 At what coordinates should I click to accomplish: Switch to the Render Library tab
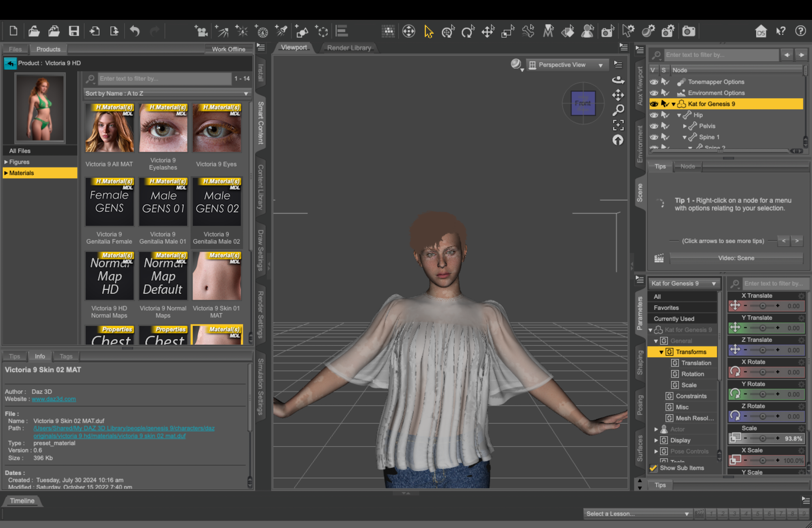pyautogui.click(x=349, y=48)
